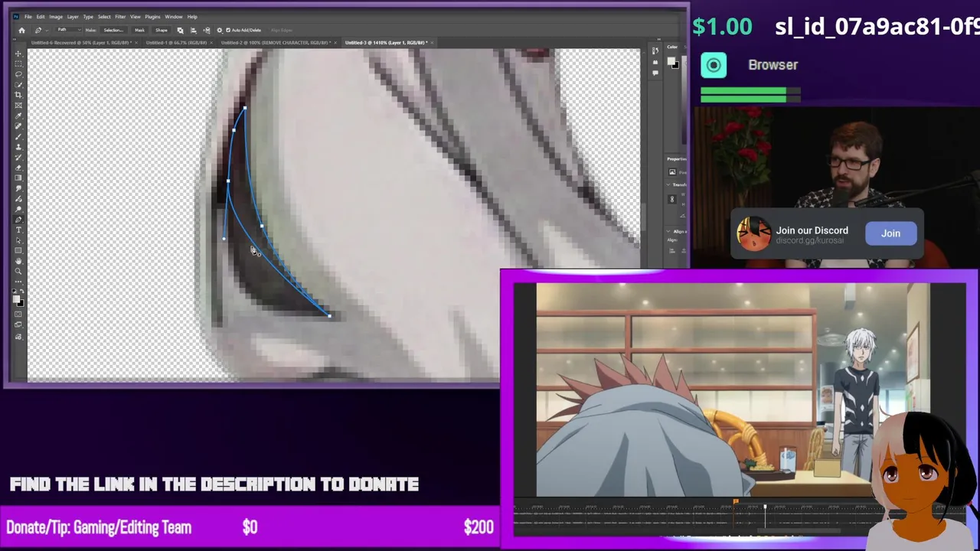Select the Quick Selection tool
The height and width of the screenshot is (551, 980).
coord(18,85)
